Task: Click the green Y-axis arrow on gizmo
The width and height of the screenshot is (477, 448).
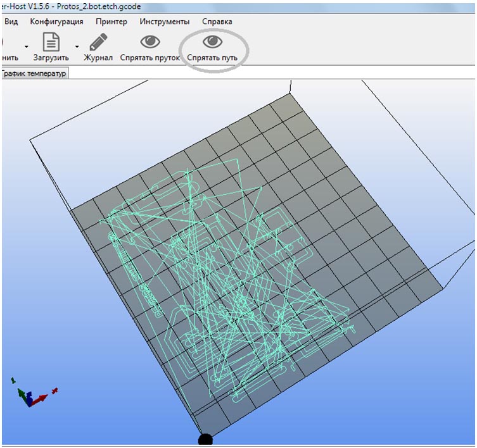Action: (x=22, y=394)
